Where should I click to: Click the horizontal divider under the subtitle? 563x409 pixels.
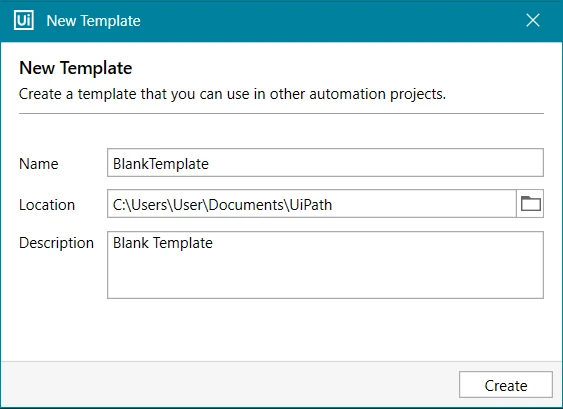click(282, 113)
